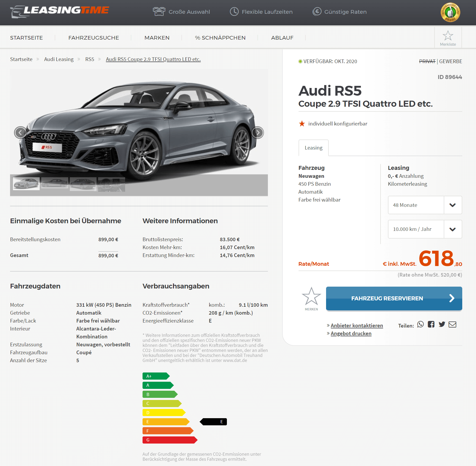Viewport: 476px width, 466px height.
Task: Open the % Schnäppchen menu item
Action: 220,38
